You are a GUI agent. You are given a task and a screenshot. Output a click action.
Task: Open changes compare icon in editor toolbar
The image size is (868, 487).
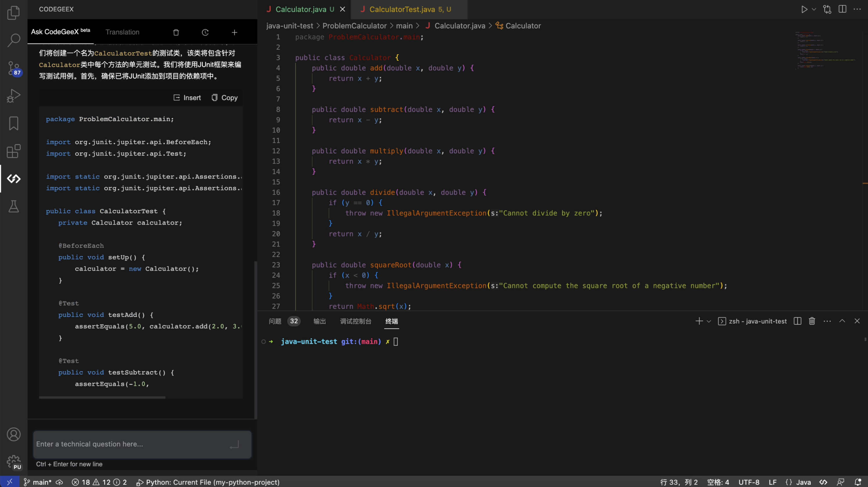click(827, 9)
